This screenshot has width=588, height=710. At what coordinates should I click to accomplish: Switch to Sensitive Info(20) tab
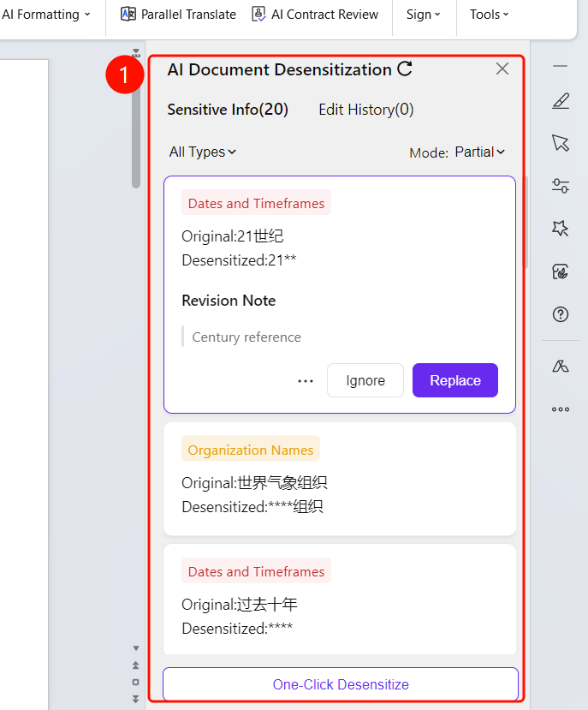click(x=228, y=110)
